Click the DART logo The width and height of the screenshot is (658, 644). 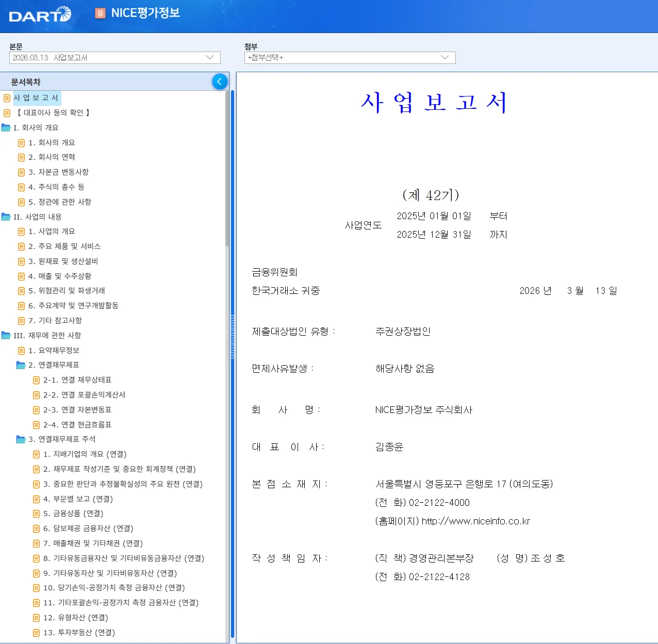(40, 14)
